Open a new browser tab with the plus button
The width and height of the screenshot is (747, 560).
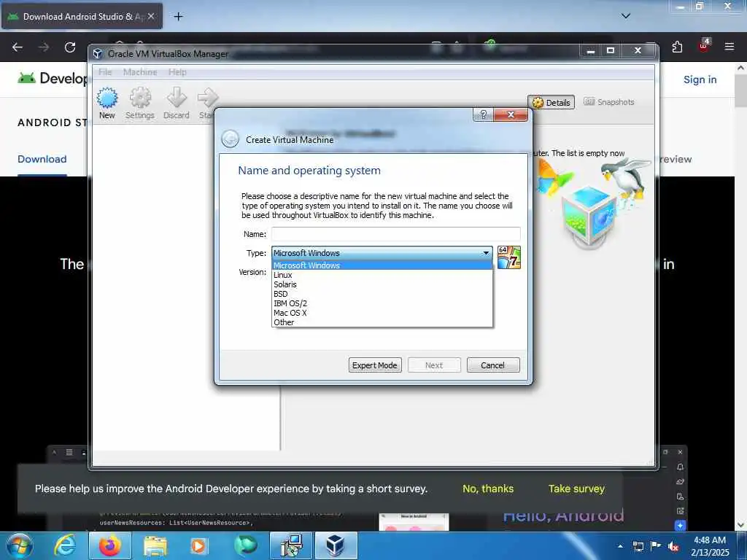click(178, 17)
